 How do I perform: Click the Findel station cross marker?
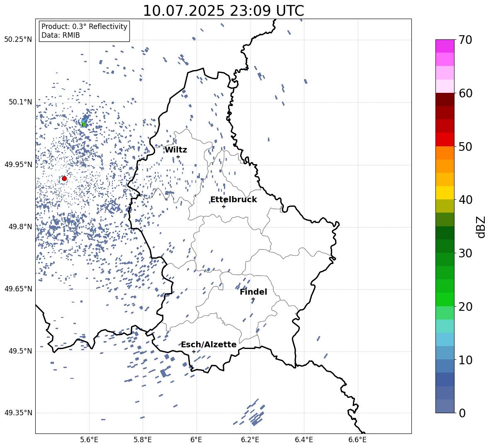click(x=253, y=299)
